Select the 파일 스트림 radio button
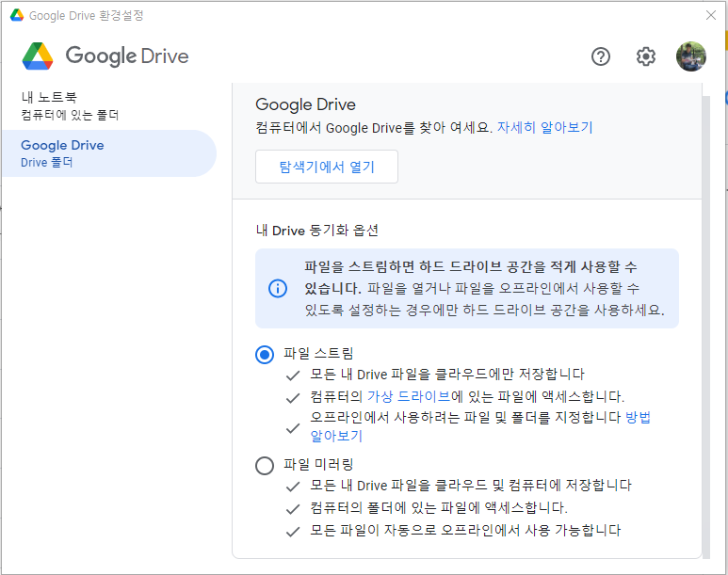This screenshot has height=575, width=728. point(265,355)
